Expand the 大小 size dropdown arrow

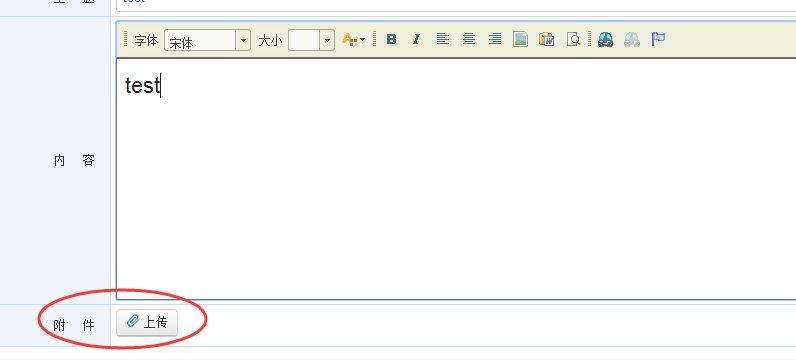[x=327, y=40]
